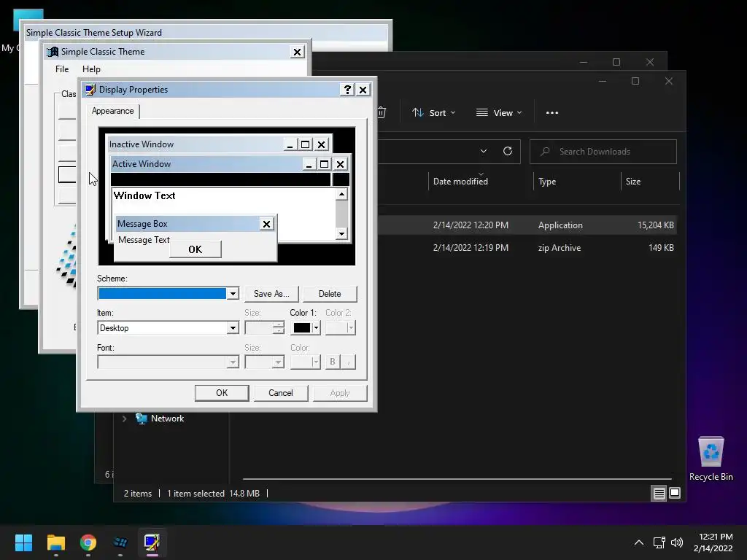
Task: Open the Scheme dropdown list
Action: pyautogui.click(x=233, y=294)
